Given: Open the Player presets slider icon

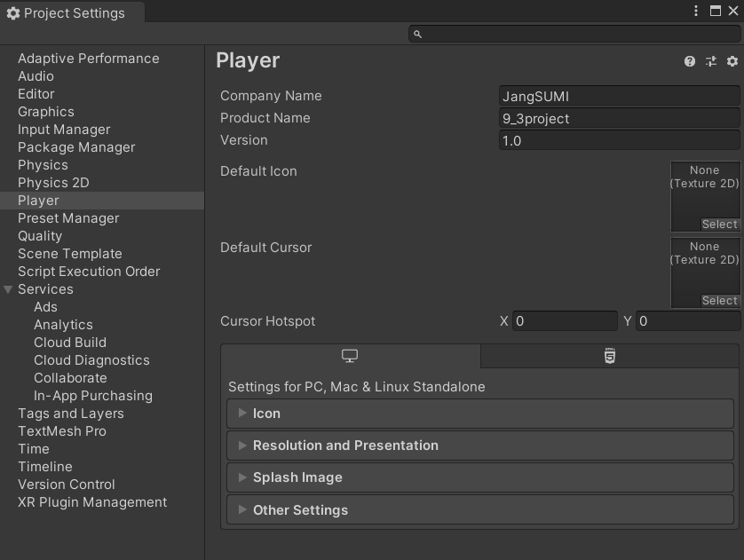Looking at the screenshot, I should point(711,61).
